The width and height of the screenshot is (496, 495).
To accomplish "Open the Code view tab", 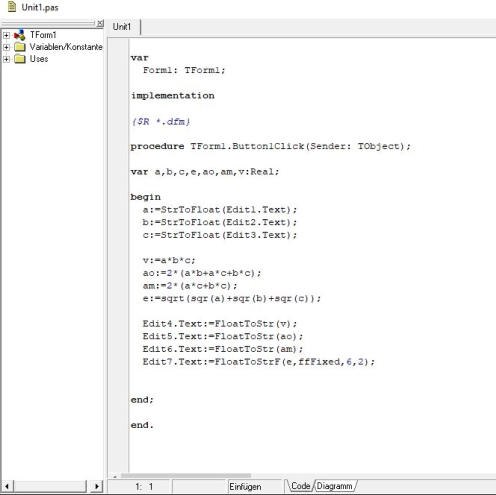I will (x=300, y=486).
